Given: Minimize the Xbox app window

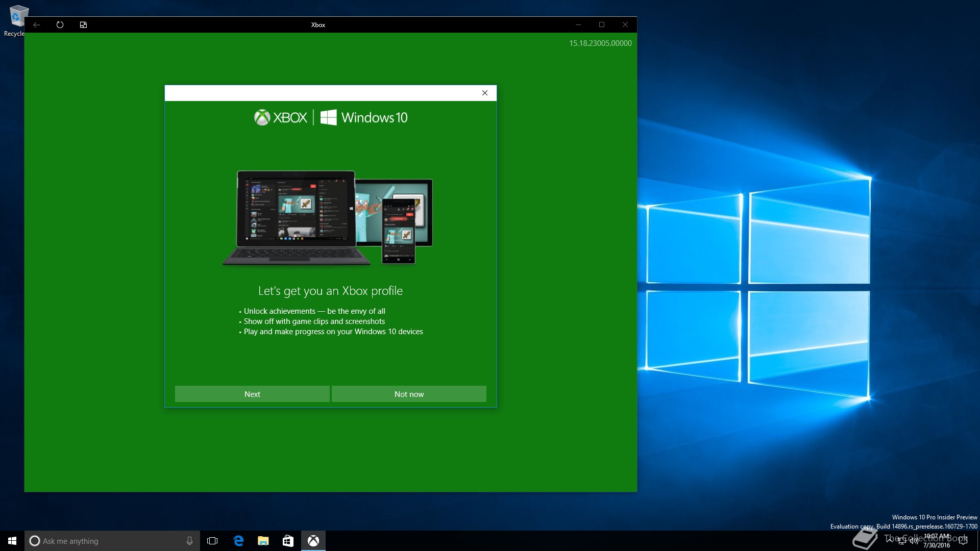Looking at the screenshot, I should pyautogui.click(x=578, y=24).
